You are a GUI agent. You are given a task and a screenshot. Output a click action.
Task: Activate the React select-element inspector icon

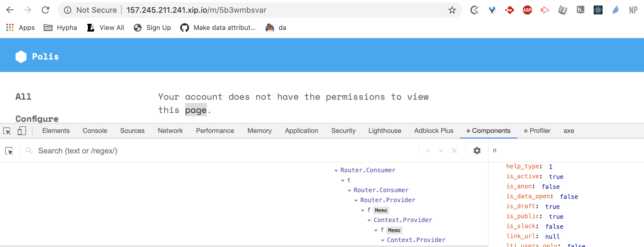point(9,151)
